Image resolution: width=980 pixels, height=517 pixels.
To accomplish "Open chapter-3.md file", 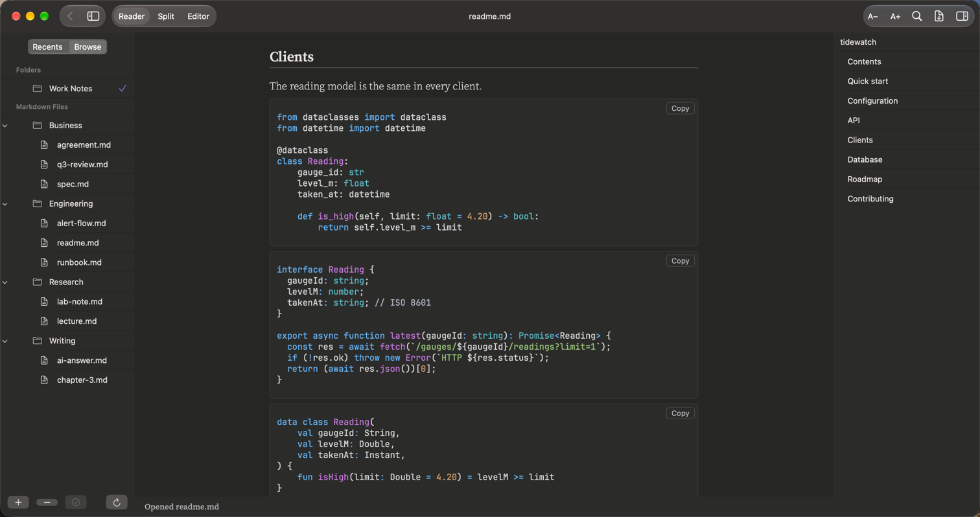I will (x=82, y=380).
